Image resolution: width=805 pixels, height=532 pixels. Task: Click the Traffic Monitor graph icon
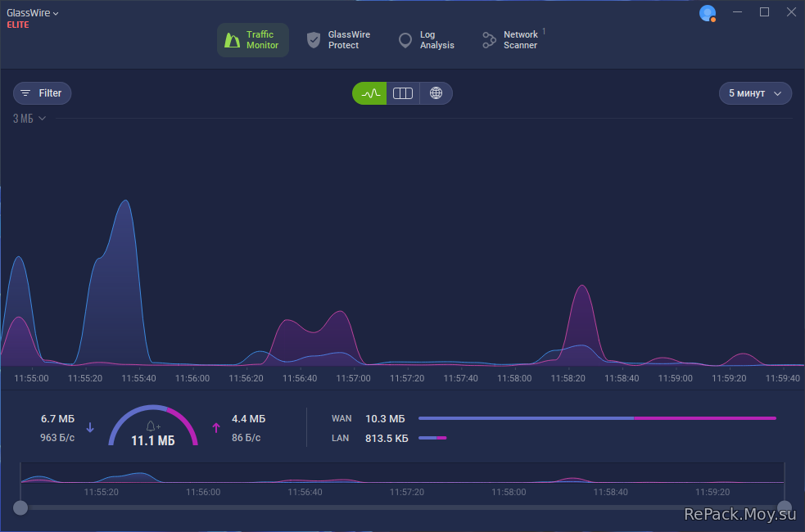tap(232, 40)
